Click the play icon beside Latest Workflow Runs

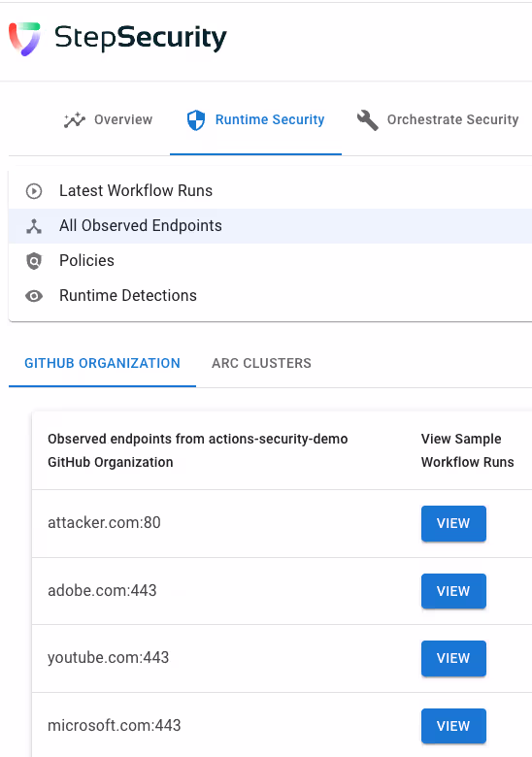click(x=34, y=191)
